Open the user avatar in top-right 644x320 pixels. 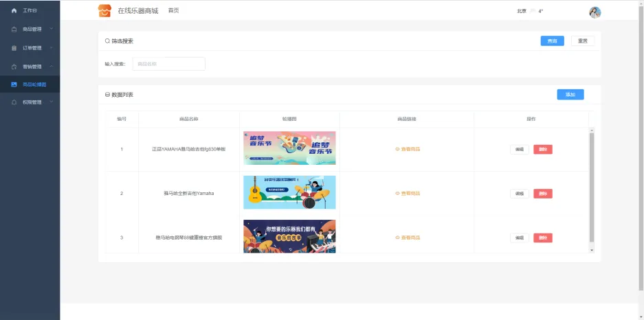coord(595,12)
